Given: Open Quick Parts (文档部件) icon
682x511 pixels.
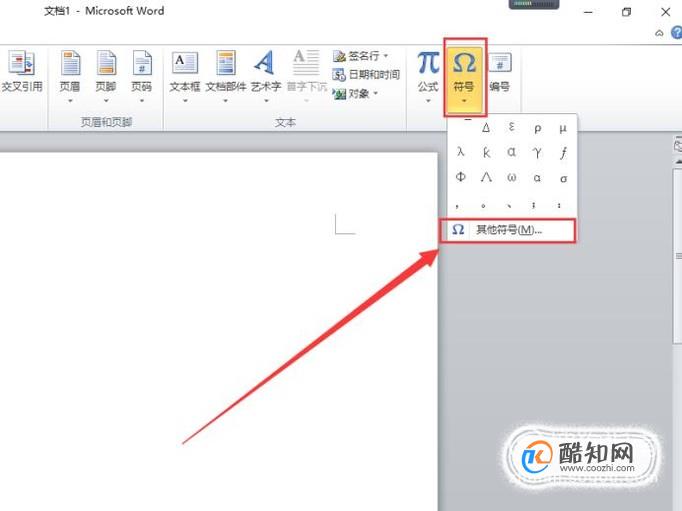Looking at the screenshot, I should pos(226,63).
